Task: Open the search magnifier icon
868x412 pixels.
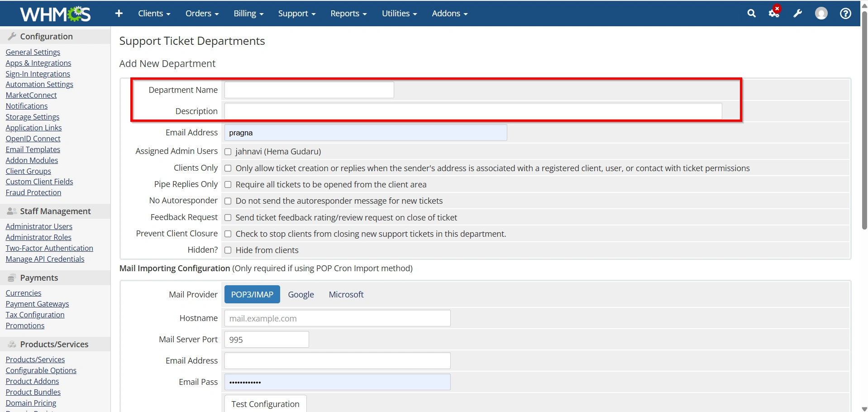Action: (751, 14)
